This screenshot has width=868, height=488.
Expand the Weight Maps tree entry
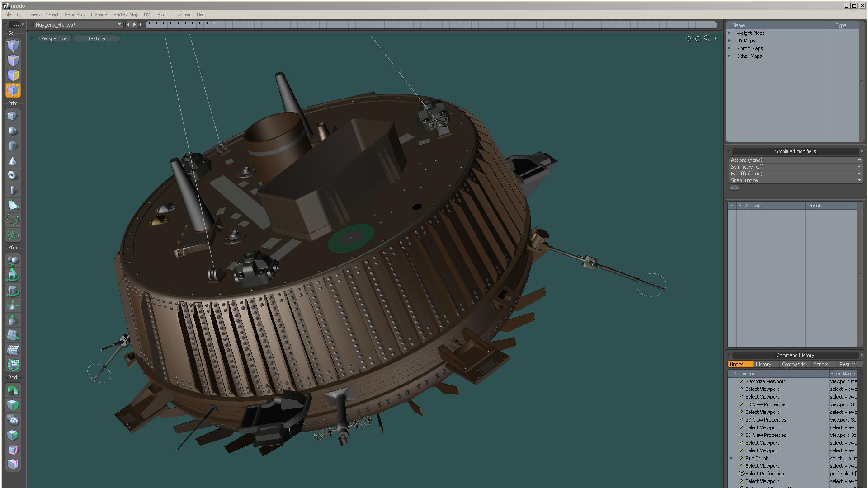pos(729,33)
